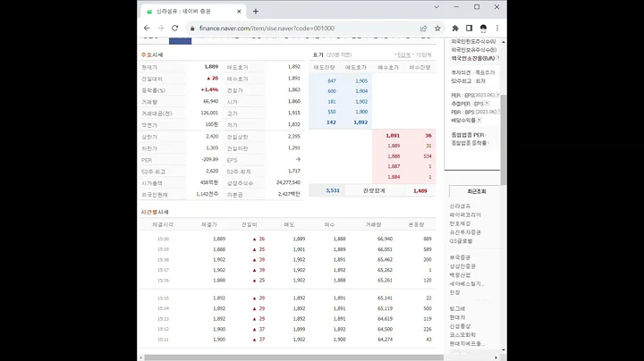
Task: Click the 현재가 value 1,889
Action: [x=211, y=66]
